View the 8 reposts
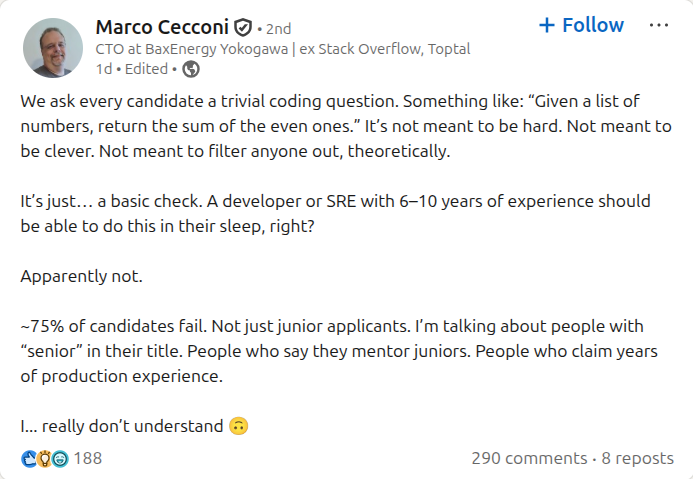693x479 pixels. point(637,458)
